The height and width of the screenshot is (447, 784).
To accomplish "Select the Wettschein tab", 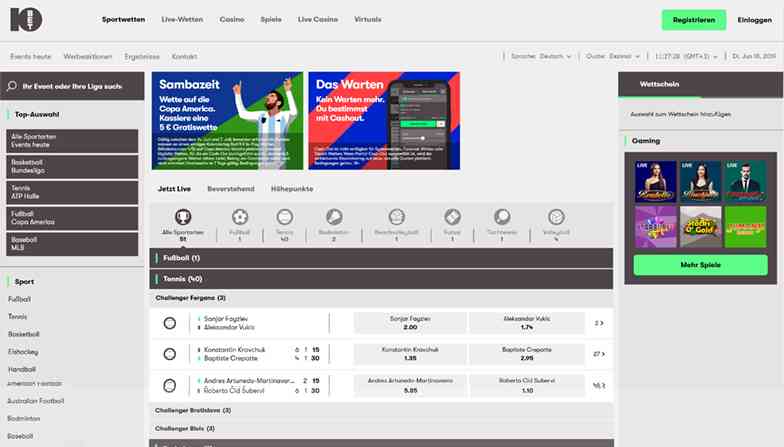I will point(660,84).
